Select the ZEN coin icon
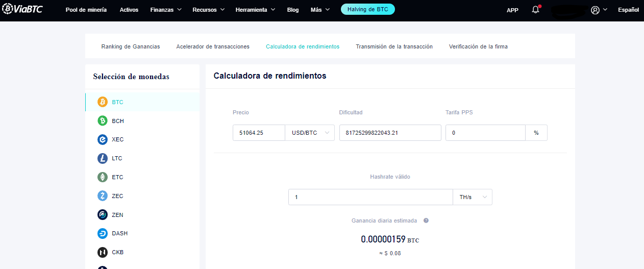This screenshot has width=644, height=269. coord(103,215)
